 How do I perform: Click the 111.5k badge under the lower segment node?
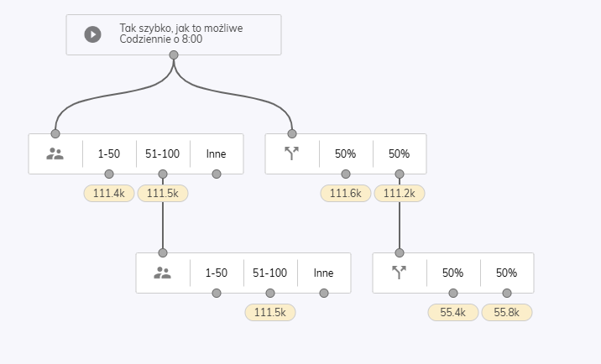pyautogui.click(x=270, y=312)
